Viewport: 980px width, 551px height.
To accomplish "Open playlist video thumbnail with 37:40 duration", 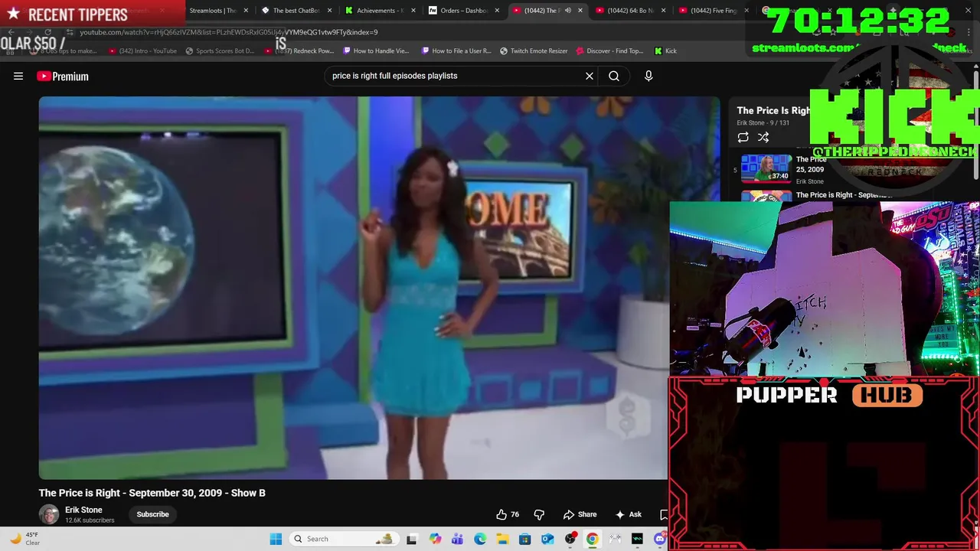I will tap(766, 169).
